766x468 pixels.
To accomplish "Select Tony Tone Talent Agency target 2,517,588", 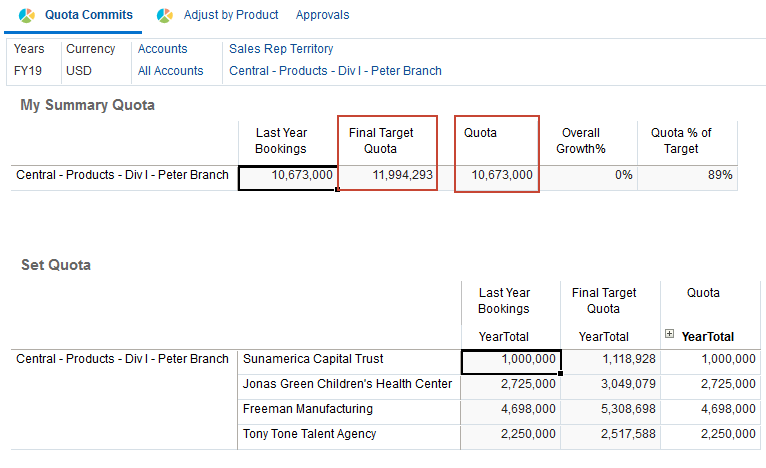I will point(610,435).
